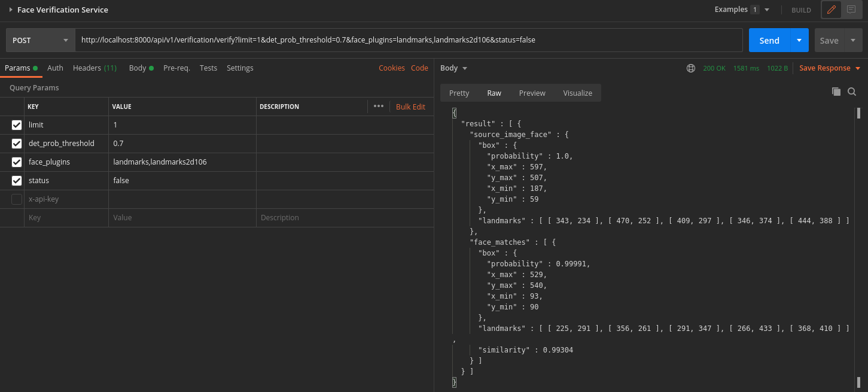Uncheck the face_plugins parameter
This screenshot has width=868, height=392.
(x=17, y=162)
